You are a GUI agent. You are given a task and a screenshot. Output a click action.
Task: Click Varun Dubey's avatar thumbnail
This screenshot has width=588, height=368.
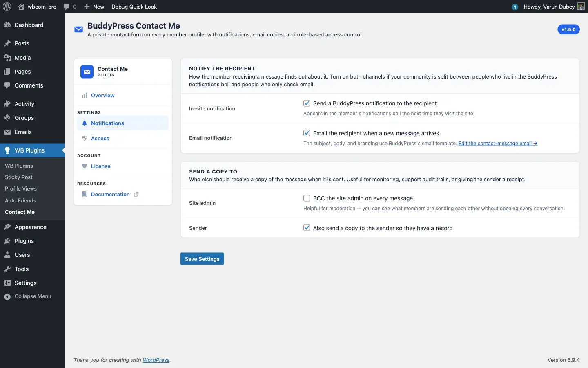coord(581,7)
